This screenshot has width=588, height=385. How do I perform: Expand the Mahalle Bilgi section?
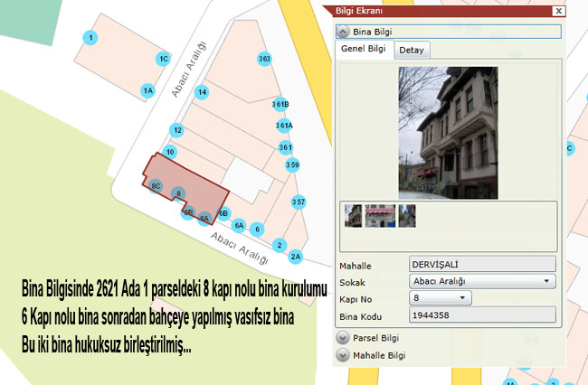pos(344,355)
